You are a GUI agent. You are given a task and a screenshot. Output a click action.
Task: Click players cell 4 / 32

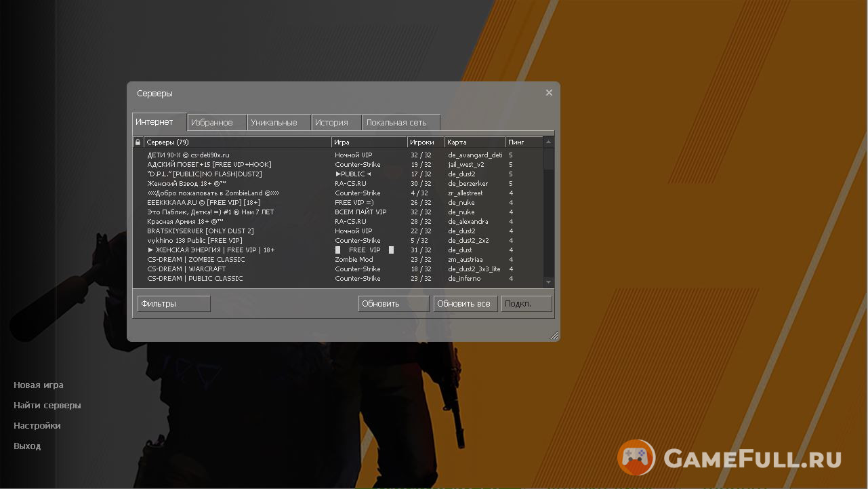[x=421, y=193]
